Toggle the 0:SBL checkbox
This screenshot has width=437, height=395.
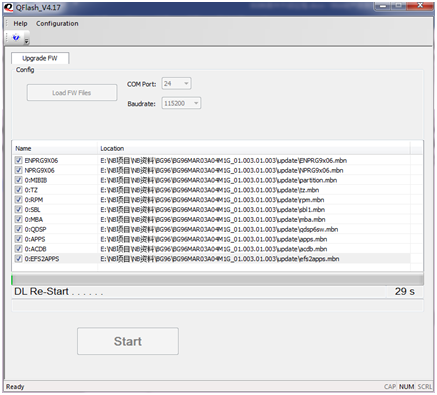pyautogui.click(x=19, y=210)
